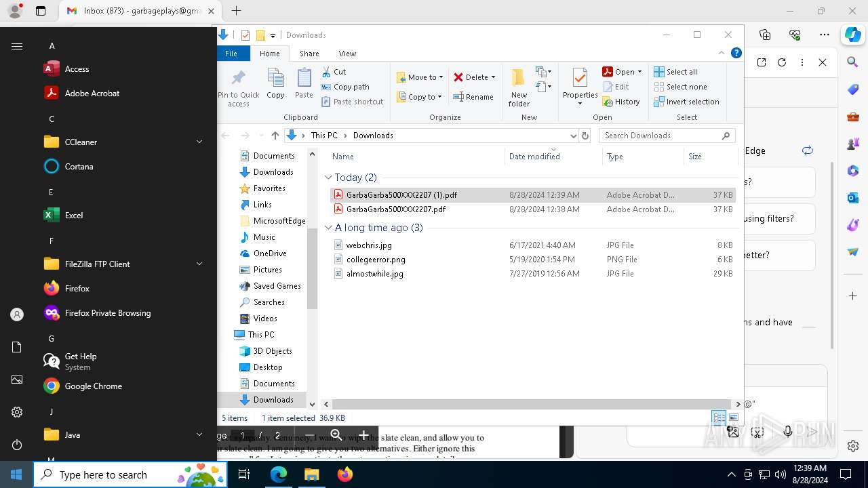Select Pictures in the navigation pane
The image size is (868, 488).
268,270
